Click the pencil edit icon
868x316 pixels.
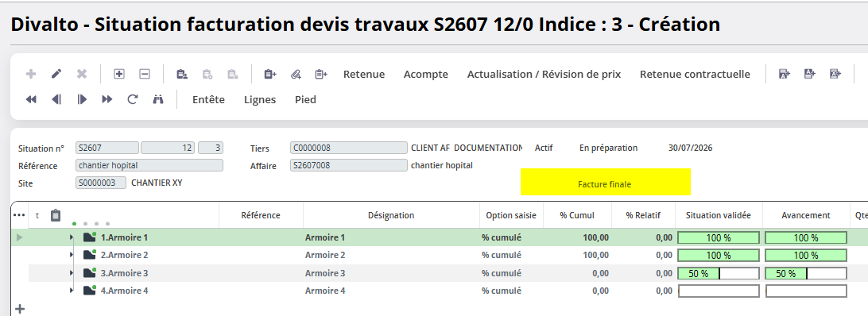coord(56,74)
